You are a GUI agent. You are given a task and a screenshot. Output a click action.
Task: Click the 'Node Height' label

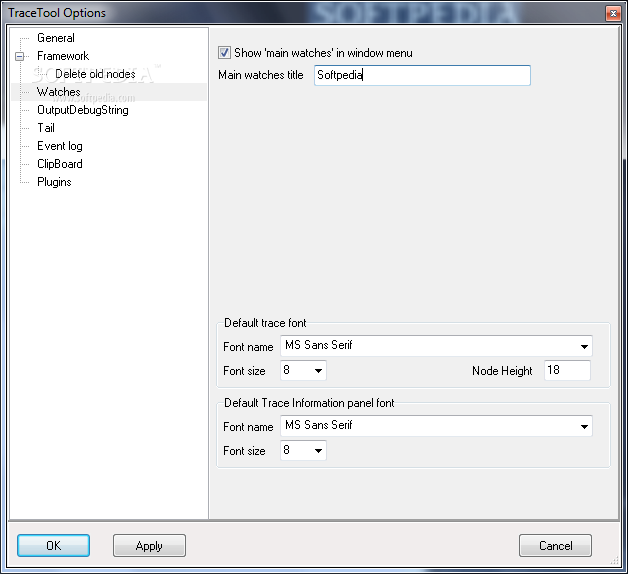[x=502, y=371]
